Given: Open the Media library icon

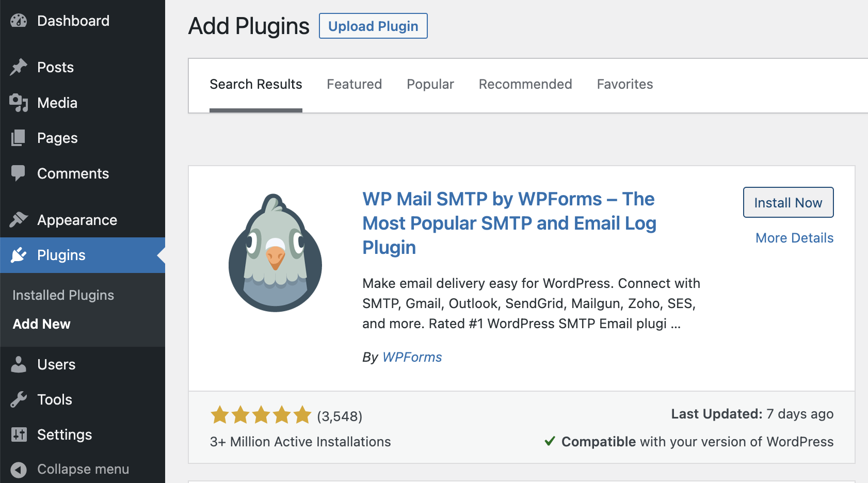Looking at the screenshot, I should [18, 102].
